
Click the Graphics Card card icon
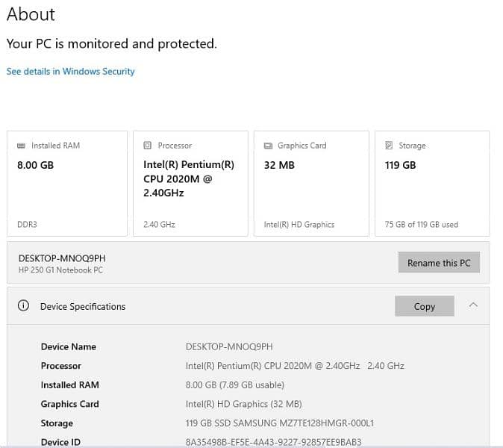[x=268, y=146]
